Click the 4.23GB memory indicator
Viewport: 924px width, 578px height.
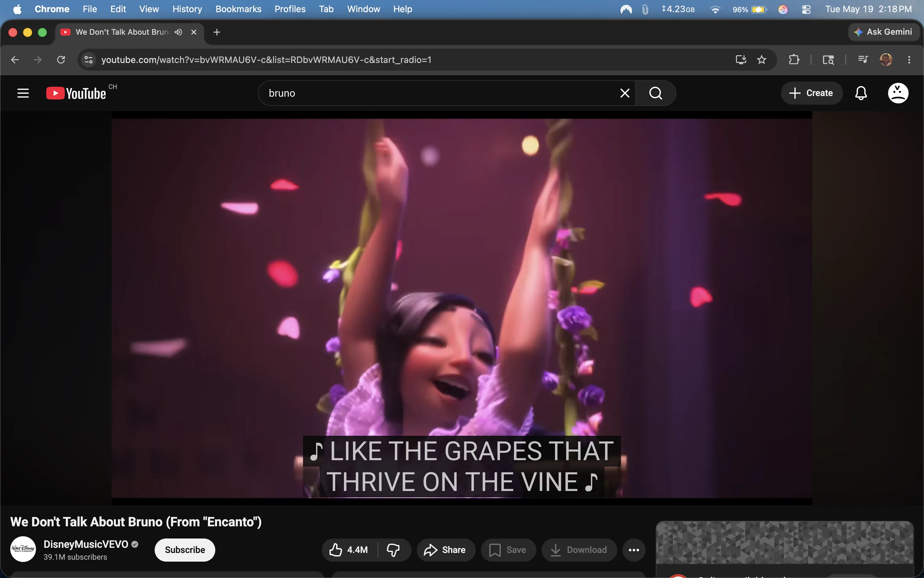pyautogui.click(x=678, y=9)
